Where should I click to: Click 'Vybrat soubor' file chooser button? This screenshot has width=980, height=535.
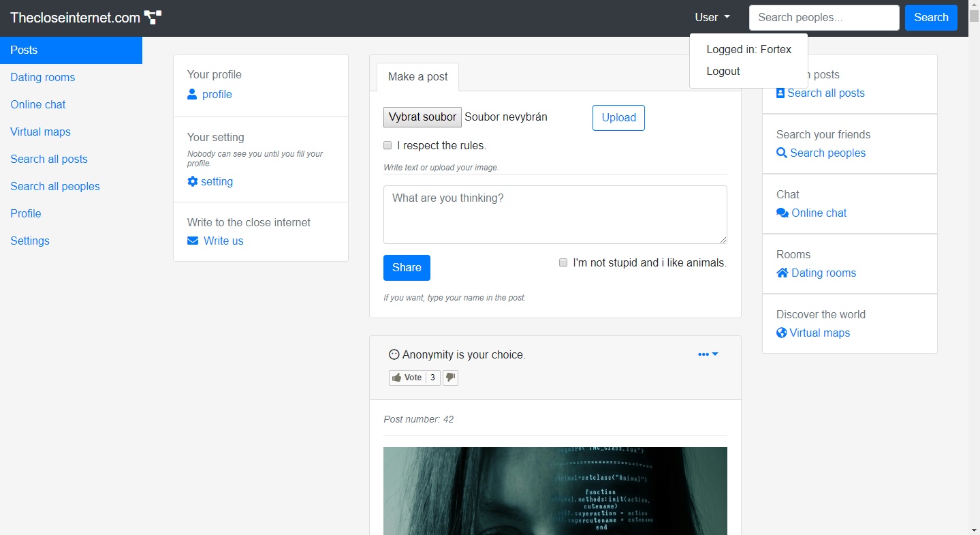[422, 117]
